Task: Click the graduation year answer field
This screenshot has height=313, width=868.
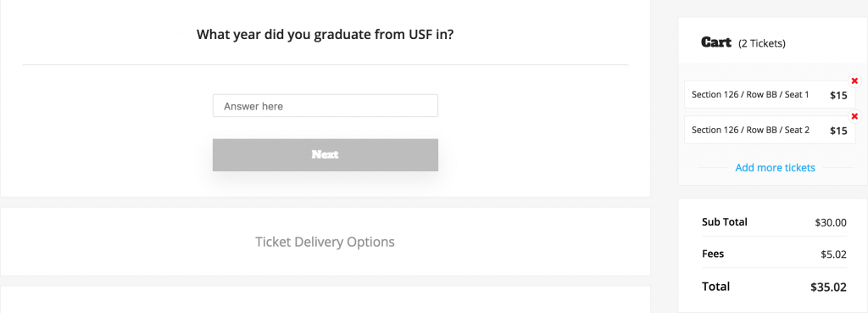Action: [x=325, y=106]
